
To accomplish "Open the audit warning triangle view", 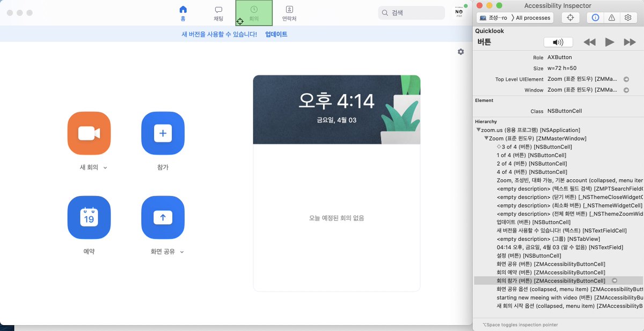I will tap(612, 18).
